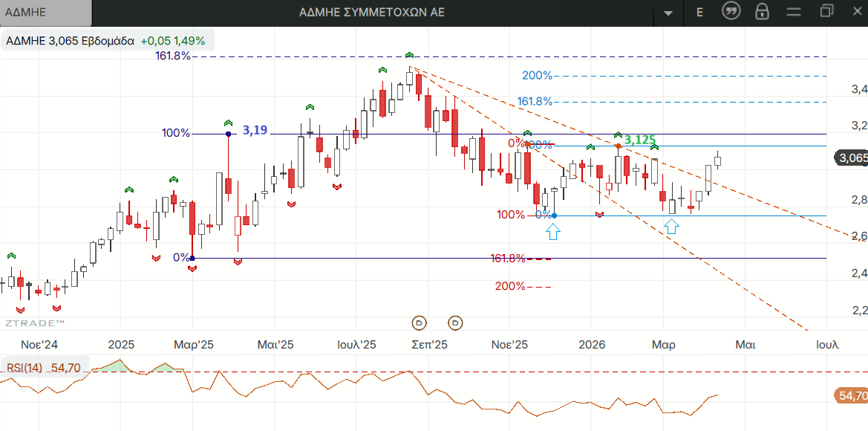Click the 3,065 current price tag on axis

tap(851, 158)
